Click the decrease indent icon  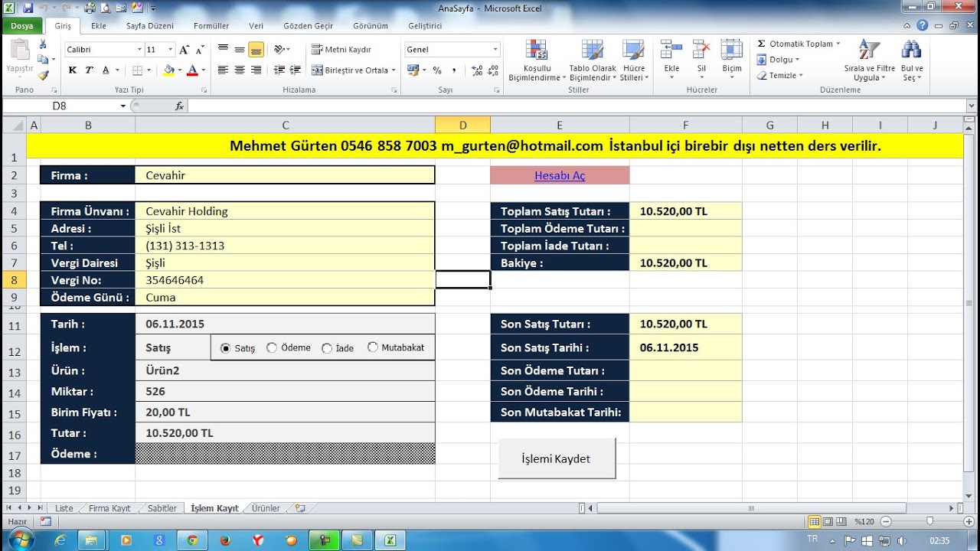point(279,70)
